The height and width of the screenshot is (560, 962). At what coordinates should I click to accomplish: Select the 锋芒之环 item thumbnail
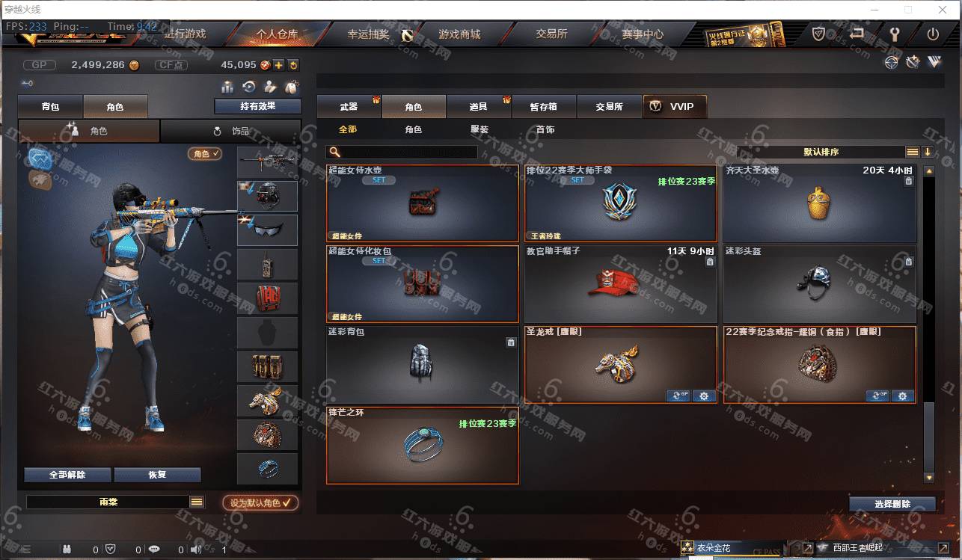pos(423,446)
